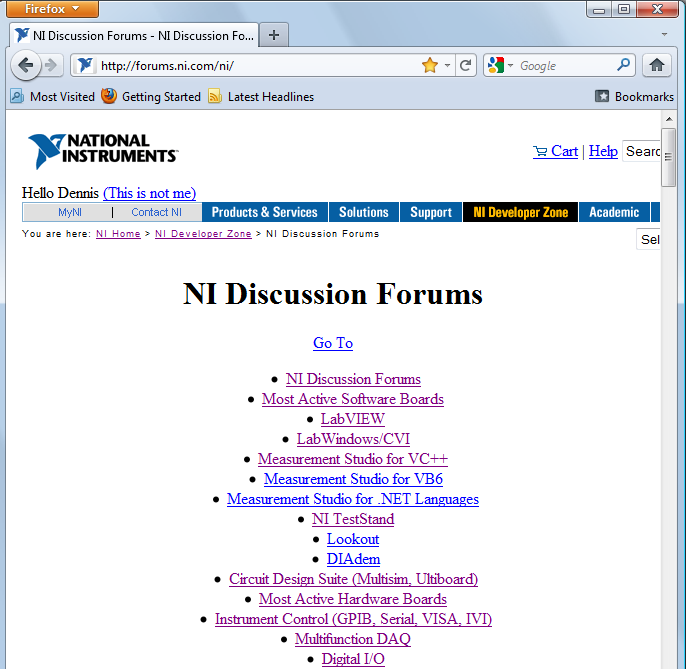Open the Academic navigation tab
This screenshot has width=686, height=669.
pos(614,212)
